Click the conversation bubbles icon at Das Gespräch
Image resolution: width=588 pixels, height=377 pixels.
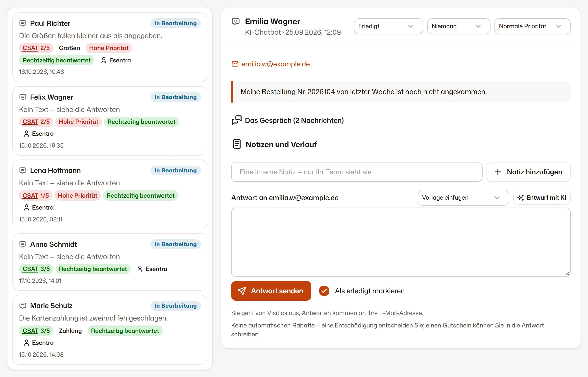pos(237,120)
